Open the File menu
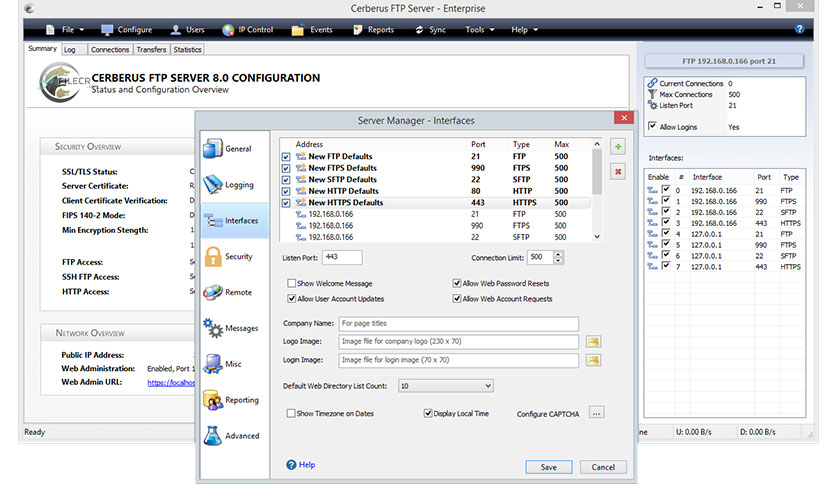Screen dimensions: 836x484 [x=66, y=30]
